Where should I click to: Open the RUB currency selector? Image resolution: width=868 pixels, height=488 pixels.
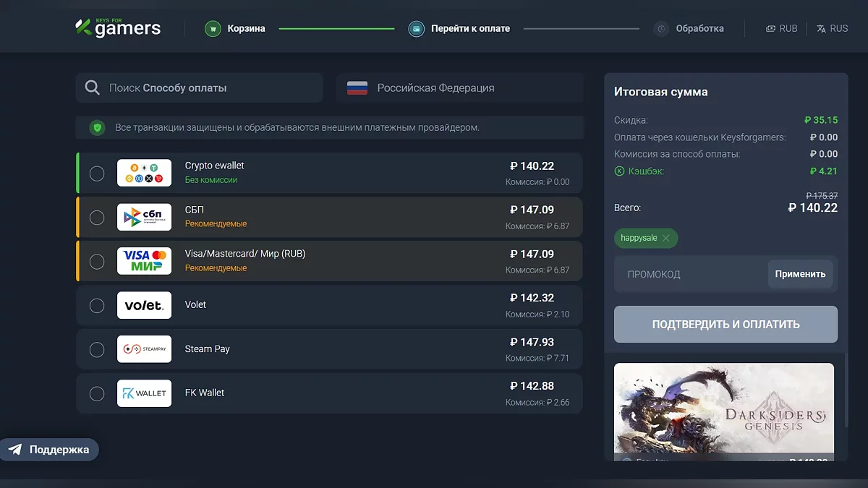(782, 29)
